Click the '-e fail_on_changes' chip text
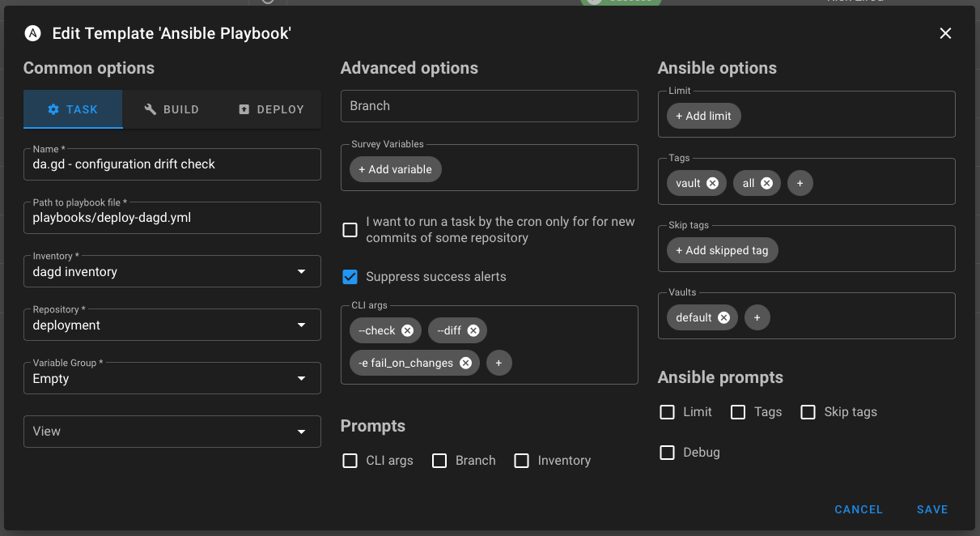The image size is (980, 536). click(405, 363)
